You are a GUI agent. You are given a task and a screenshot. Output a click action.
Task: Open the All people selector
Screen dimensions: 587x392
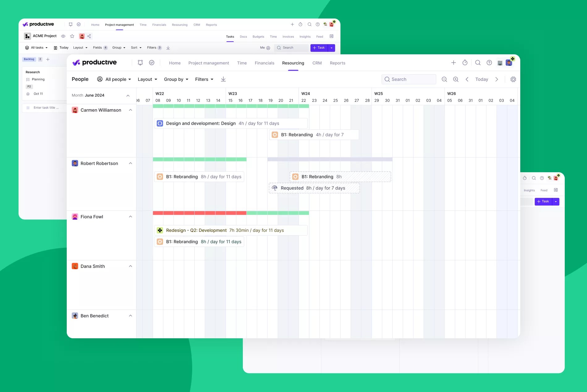pyautogui.click(x=114, y=79)
